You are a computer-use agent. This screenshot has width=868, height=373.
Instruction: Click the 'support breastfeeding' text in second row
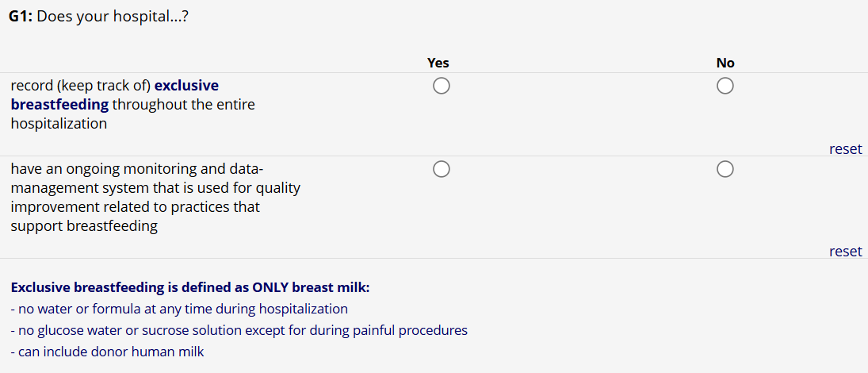pos(84,226)
